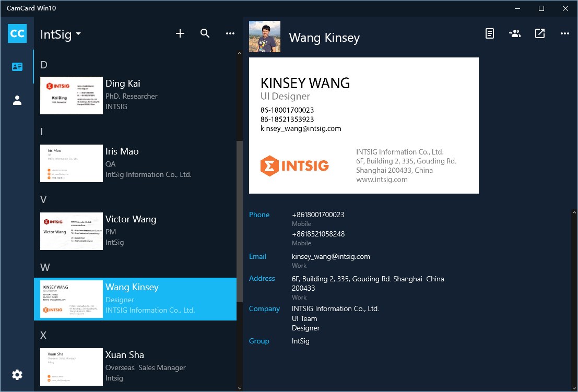This screenshot has height=392, width=578.
Task: Open search in card list
Action: 205,33
